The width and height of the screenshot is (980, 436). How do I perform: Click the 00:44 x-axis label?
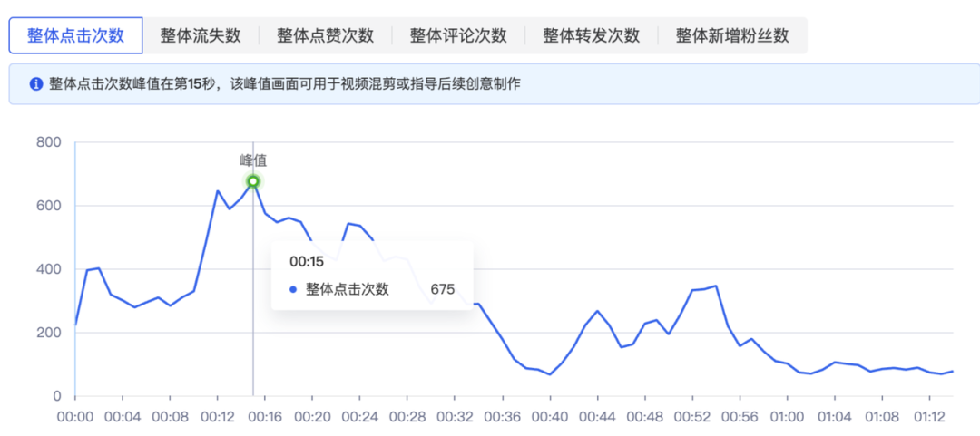click(597, 417)
